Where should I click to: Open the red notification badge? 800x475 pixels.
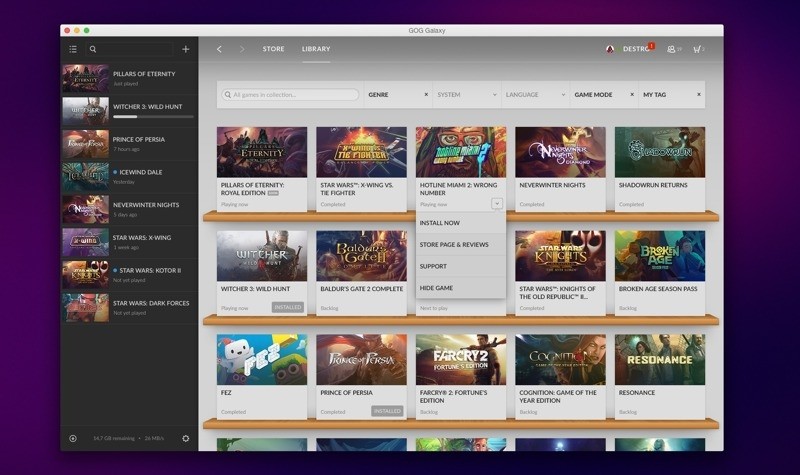[x=652, y=45]
